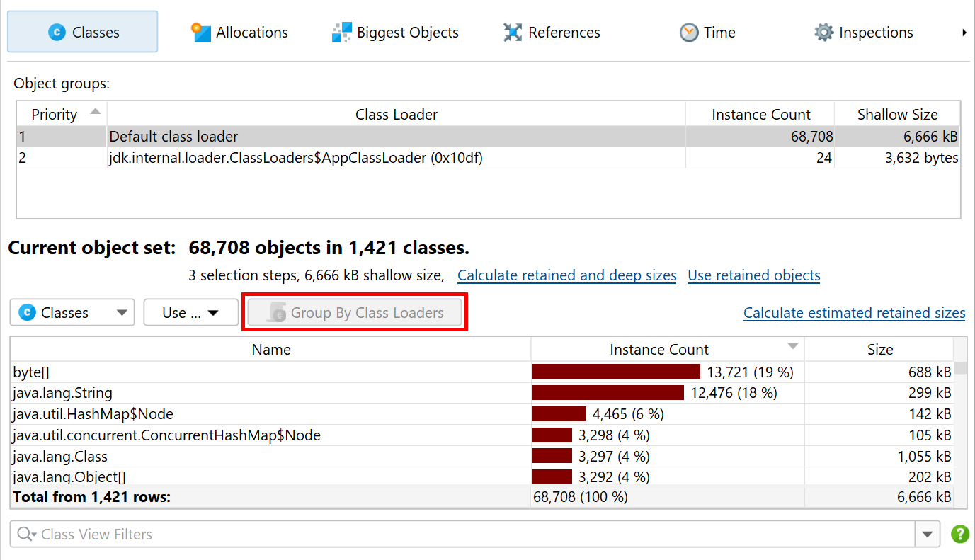
Task: Click the 1,055 kB size cell
Action: 879,457
